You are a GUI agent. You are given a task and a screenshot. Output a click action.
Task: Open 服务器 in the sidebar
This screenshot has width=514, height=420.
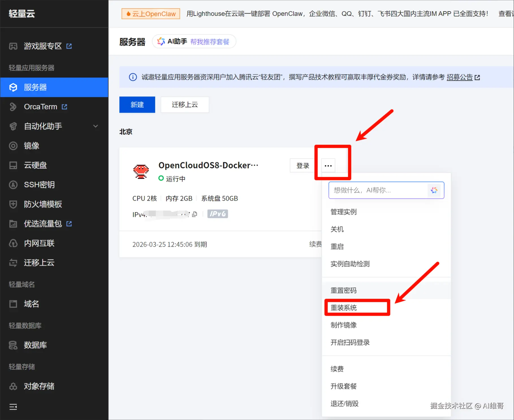tap(54, 87)
